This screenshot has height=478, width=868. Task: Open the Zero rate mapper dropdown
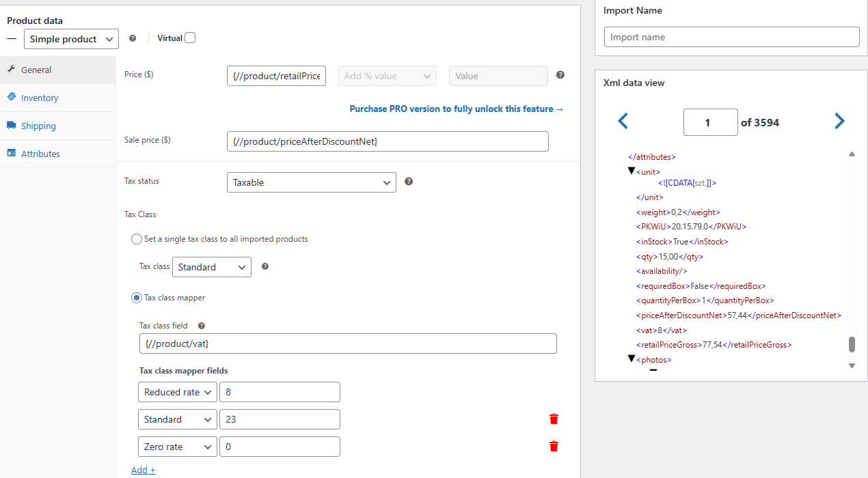(x=178, y=447)
